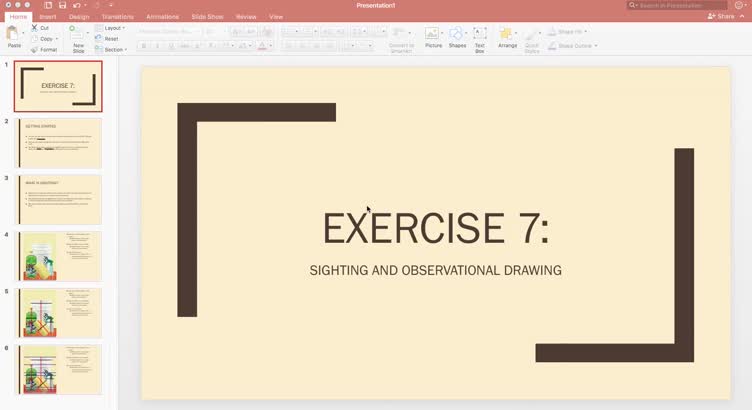Click the Shape Fill bucket icon
The width and height of the screenshot is (752, 410).
pos(552,32)
